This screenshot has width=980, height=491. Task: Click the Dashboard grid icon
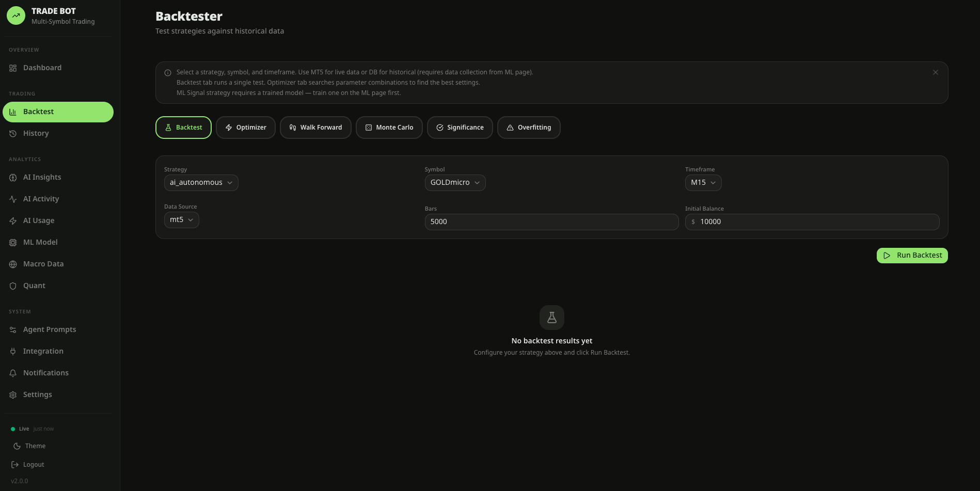click(x=13, y=68)
